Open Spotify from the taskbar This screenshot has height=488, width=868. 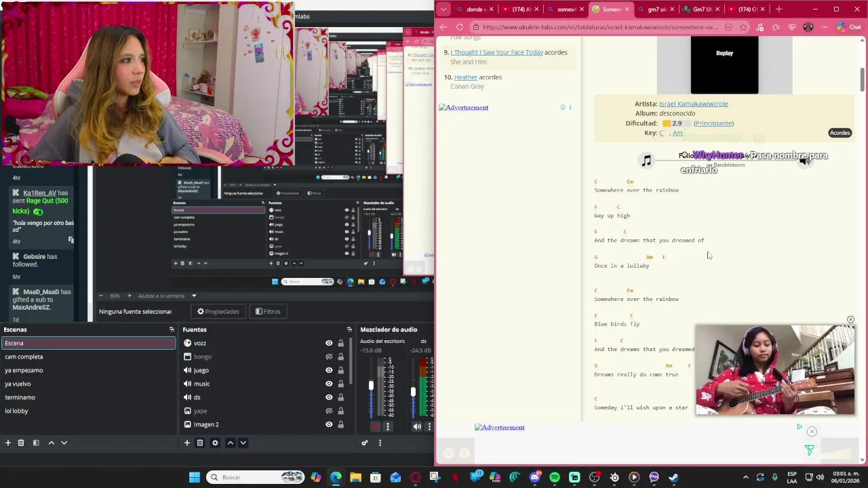click(555, 477)
